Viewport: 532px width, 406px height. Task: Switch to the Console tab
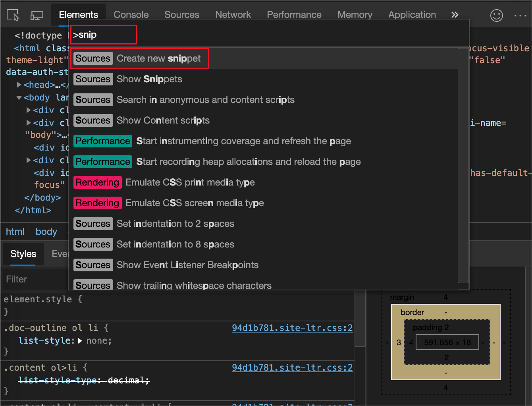(131, 15)
